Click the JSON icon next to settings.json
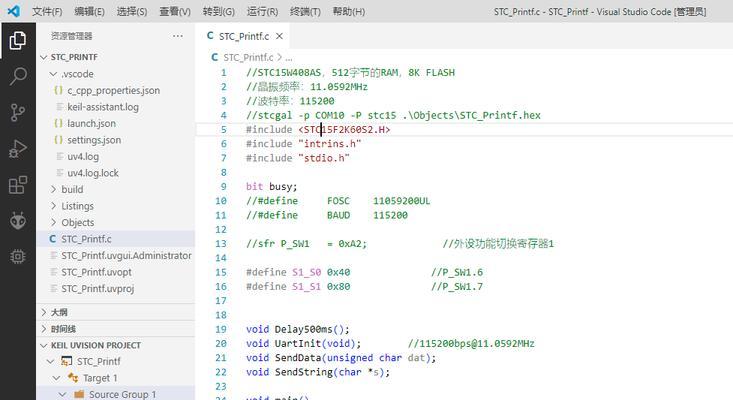Screen dimensions: 733x400 click(x=58, y=140)
